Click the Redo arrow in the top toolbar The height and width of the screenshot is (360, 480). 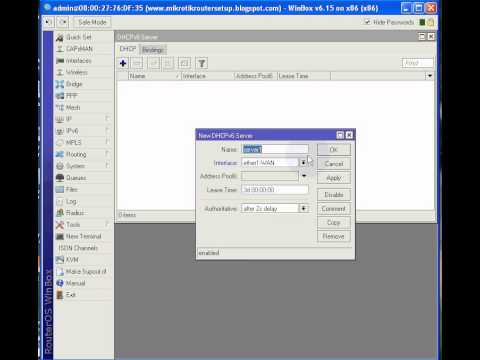(63, 22)
